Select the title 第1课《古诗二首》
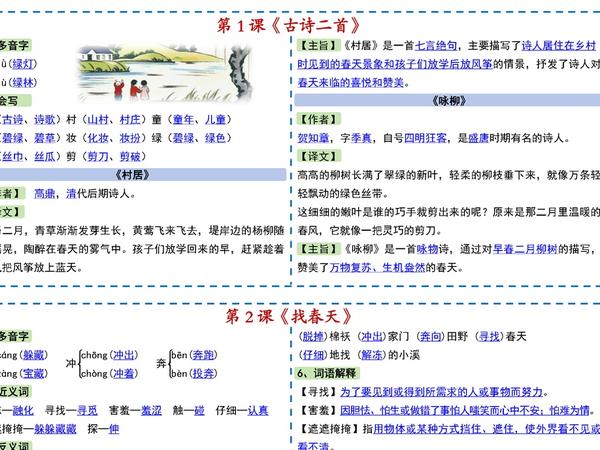The width and height of the screenshot is (600, 450). pos(289,25)
